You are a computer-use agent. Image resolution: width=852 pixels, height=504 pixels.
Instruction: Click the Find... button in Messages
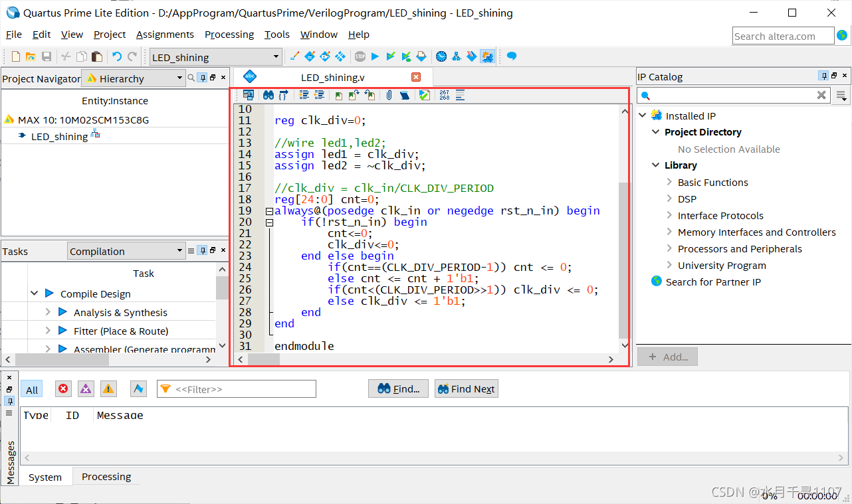click(399, 389)
